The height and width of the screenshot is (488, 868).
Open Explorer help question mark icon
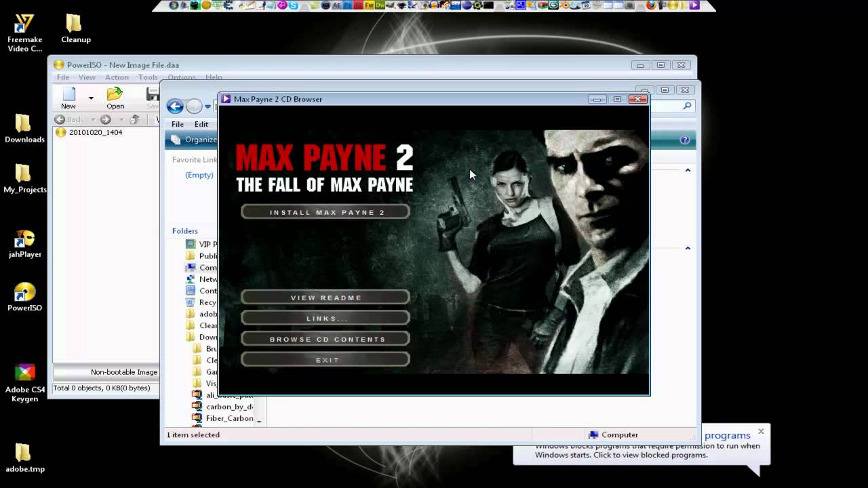pos(685,140)
